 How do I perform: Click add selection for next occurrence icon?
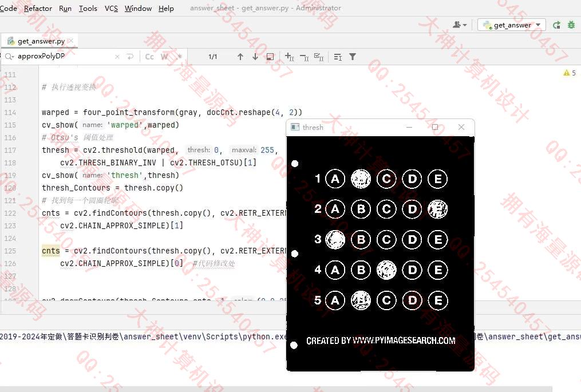[290, 57]
